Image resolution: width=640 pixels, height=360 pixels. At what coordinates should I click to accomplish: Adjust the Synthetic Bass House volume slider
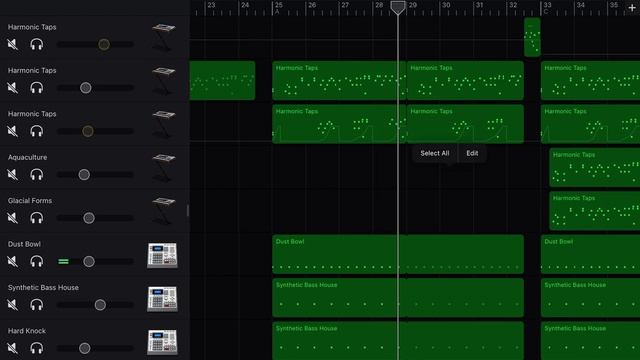tap(100, 305)
